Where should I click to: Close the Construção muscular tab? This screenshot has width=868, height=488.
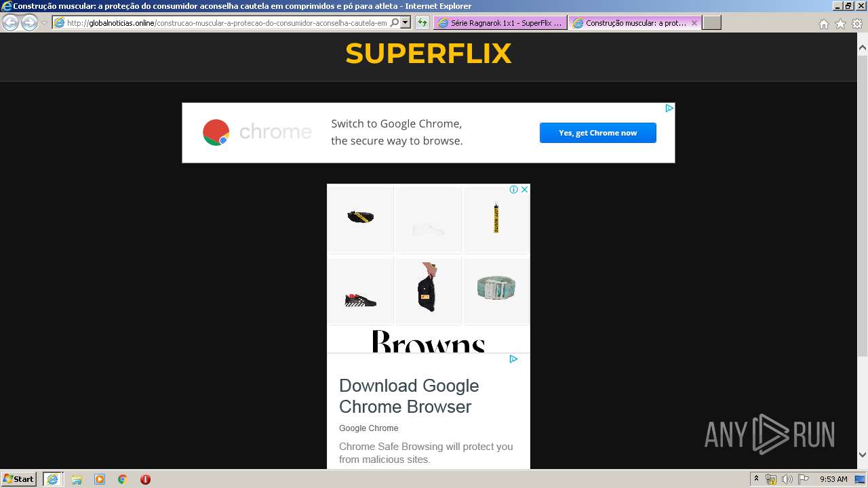(x=694, y=23)
